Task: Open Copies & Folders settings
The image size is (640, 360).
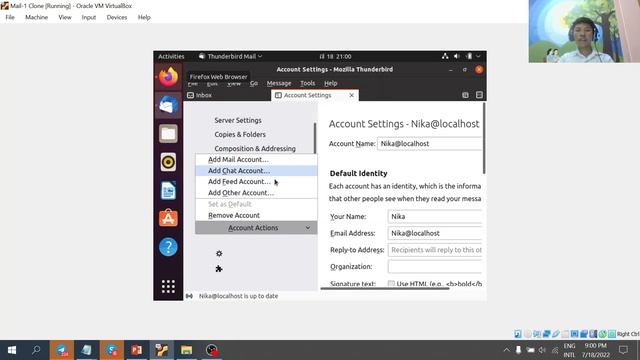Action: (x=240, y=134)
